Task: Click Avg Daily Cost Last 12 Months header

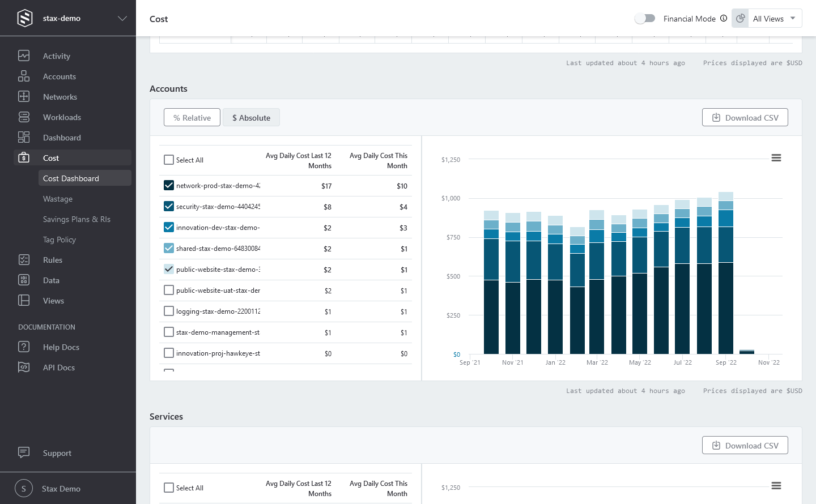Action: point(299,160)
